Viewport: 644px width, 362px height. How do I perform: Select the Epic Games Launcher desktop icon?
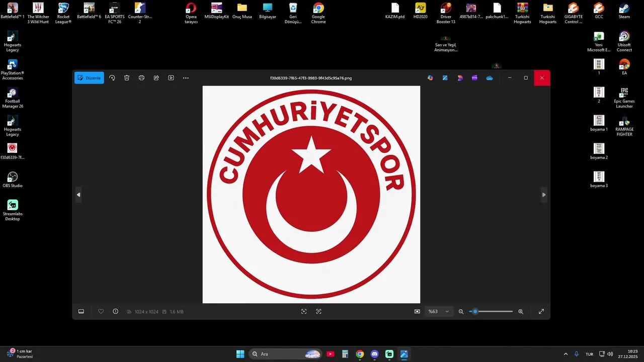point(624,98)
